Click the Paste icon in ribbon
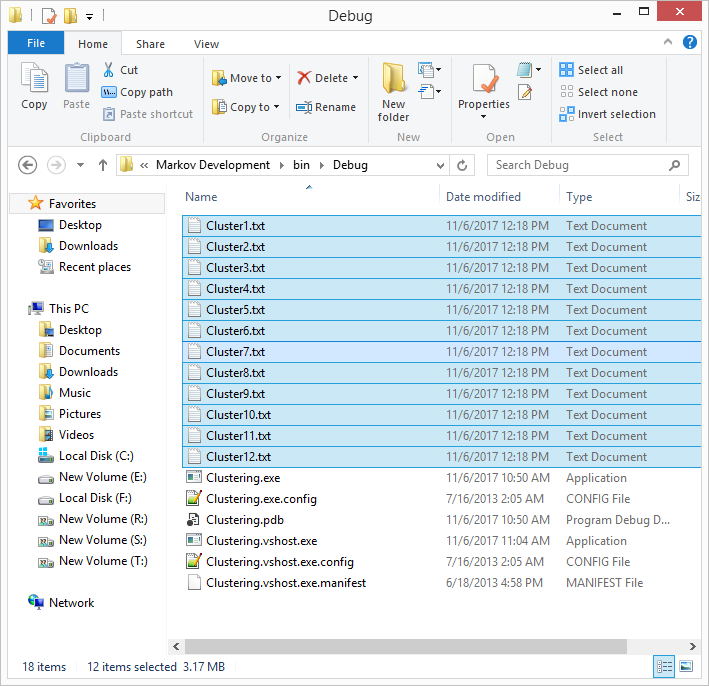Screen dimensions: 709x686 77,80
